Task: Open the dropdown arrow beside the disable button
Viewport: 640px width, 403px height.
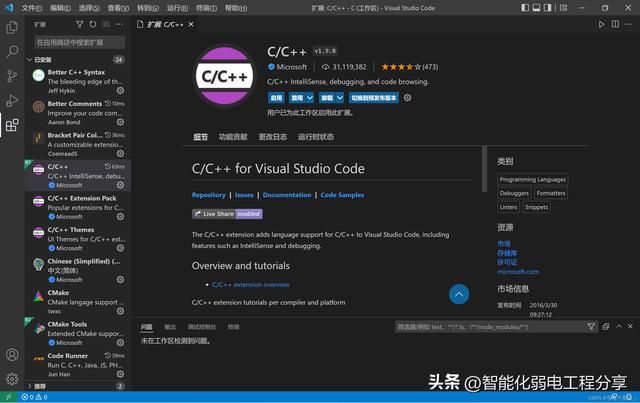Action: click(x=308, y=98)
